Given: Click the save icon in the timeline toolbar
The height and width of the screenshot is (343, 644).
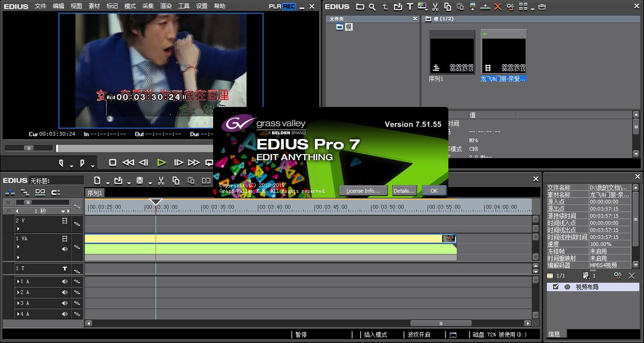Looking at the screenshot, I should pyautogui.click(x=140, y=180).
